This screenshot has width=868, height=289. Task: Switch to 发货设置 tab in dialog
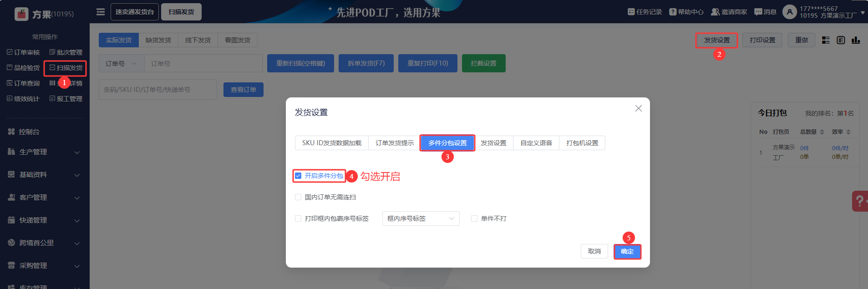(x=493, y=143)
